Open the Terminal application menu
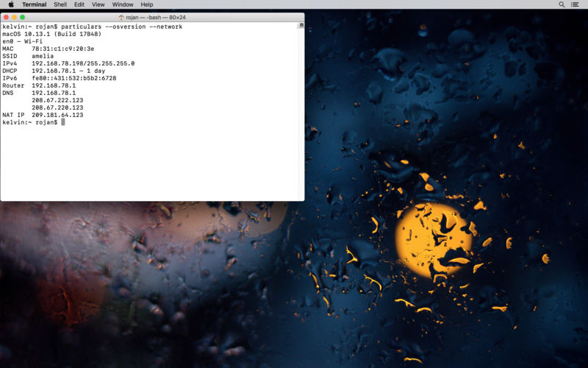 [x=34, y=4]
